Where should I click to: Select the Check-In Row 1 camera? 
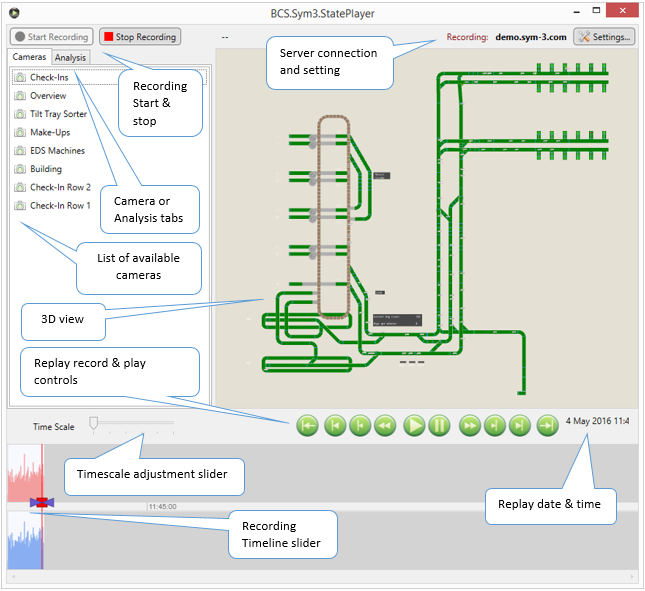[60, 205]
